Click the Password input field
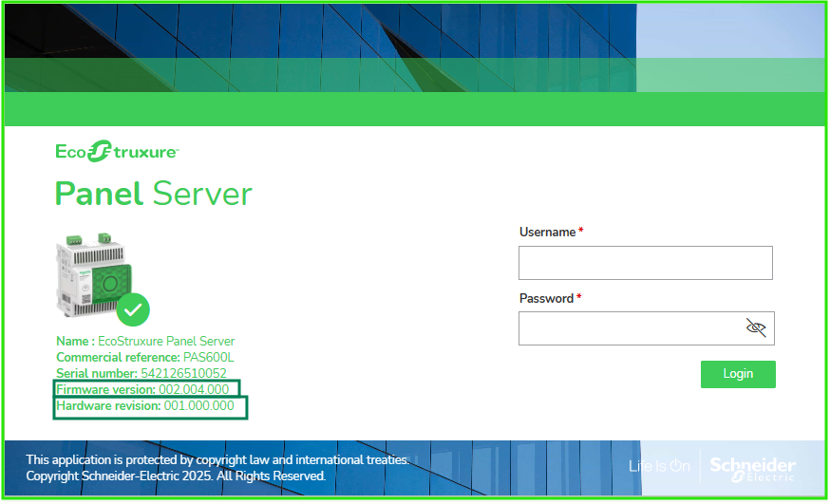 click(x=647, y=328)
